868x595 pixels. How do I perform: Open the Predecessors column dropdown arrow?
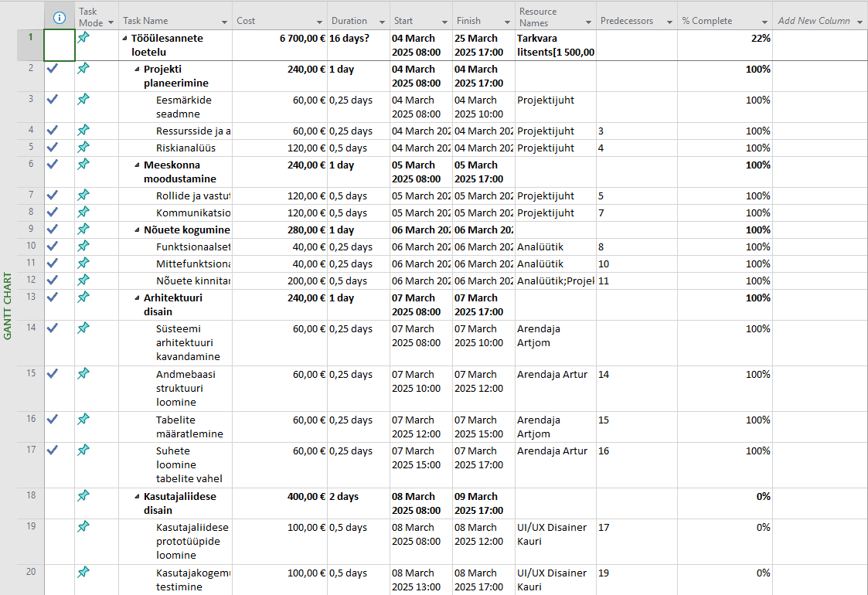669,22
